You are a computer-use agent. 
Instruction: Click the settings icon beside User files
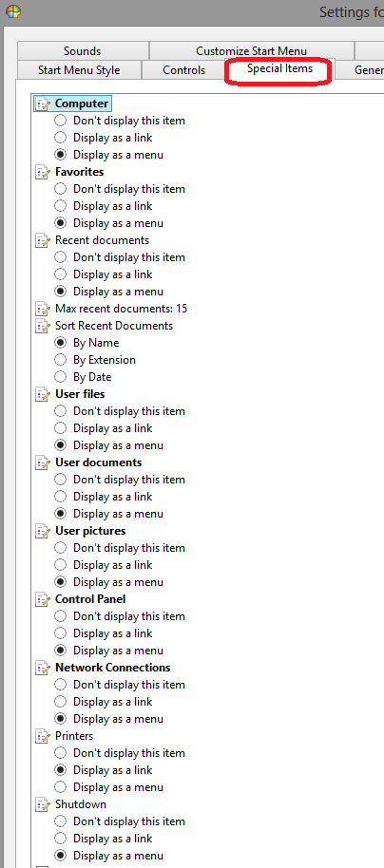click(43, 394)
